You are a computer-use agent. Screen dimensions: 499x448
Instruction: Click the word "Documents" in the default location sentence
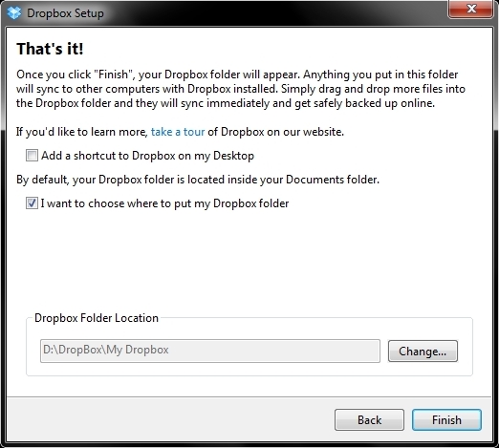point(312,180)
